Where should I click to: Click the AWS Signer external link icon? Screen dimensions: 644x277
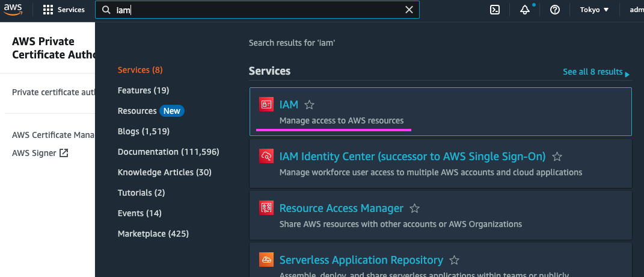pyautogui.click(x=64, y=153)
